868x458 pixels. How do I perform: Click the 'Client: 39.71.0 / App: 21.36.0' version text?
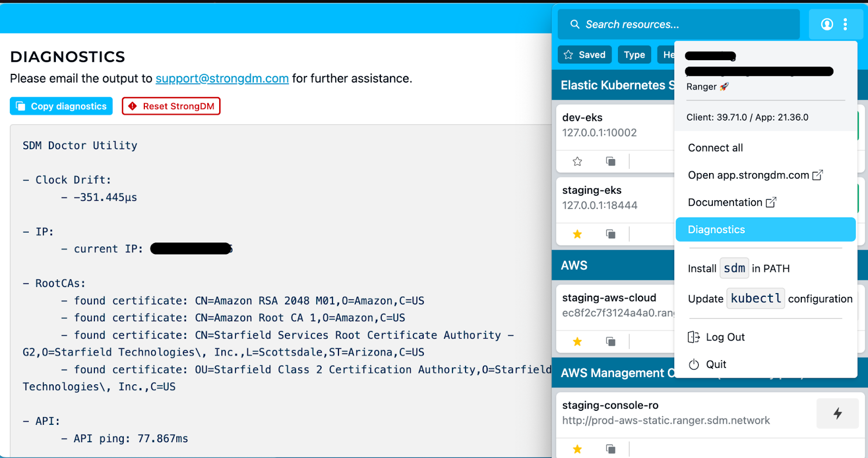click(747, 117)
